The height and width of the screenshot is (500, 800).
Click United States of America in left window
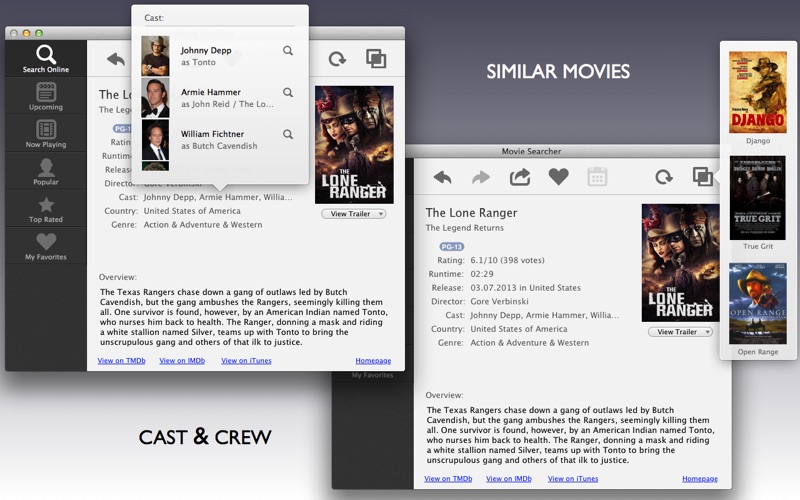192,211
